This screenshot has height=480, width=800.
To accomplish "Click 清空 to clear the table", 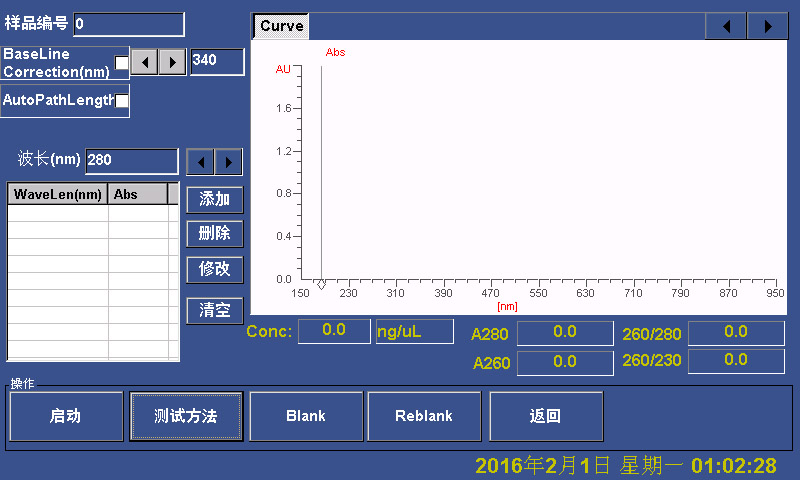I will pos(215,310).
